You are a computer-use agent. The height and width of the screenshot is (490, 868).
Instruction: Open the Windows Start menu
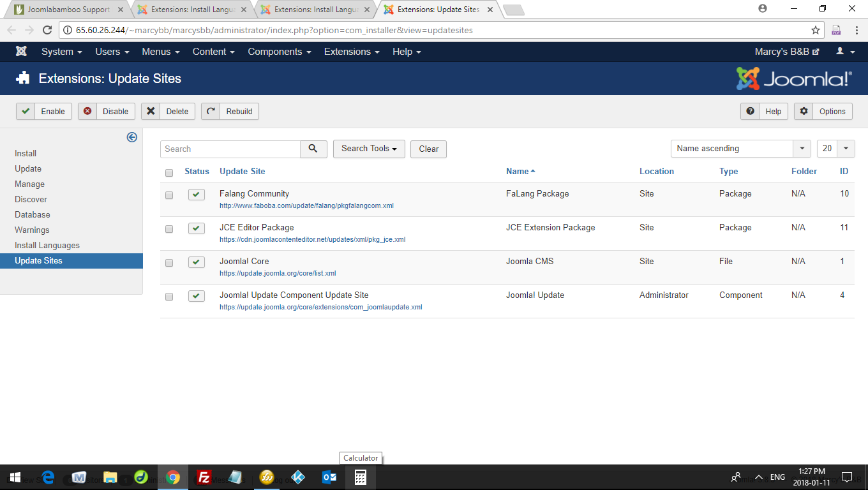point(15,477)
